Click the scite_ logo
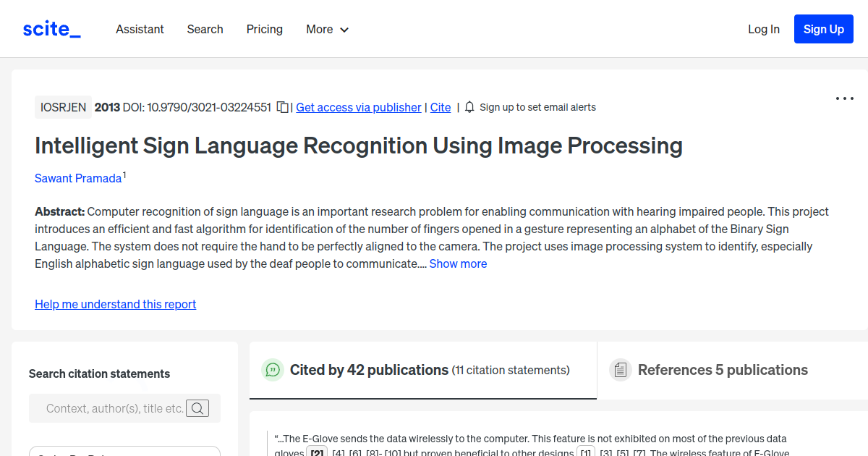Image resolution: width=868 pixels, height=456 pixels. (x=51, y=28)
